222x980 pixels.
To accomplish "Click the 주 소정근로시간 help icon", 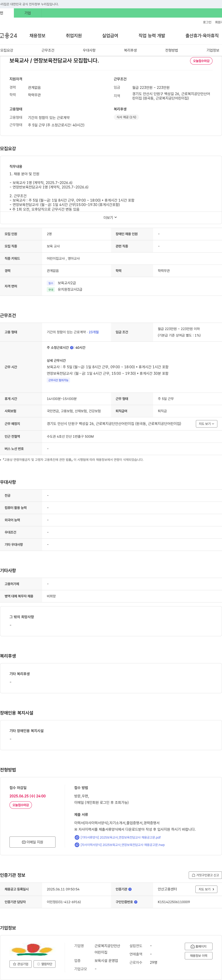I will (72, 348).
